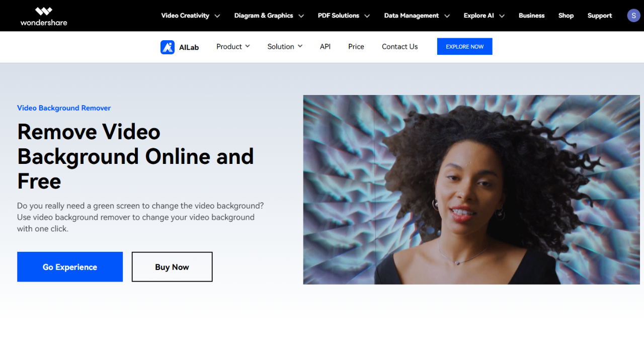This screenshot has height=362, width=644.
Task: Click the Contact Us link
Action: tap(399, 46)
